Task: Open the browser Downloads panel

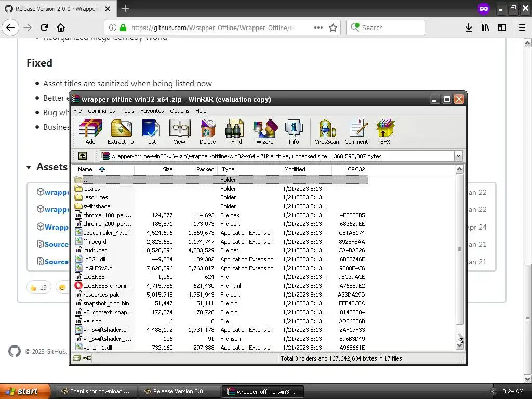Action: (469, 28)
